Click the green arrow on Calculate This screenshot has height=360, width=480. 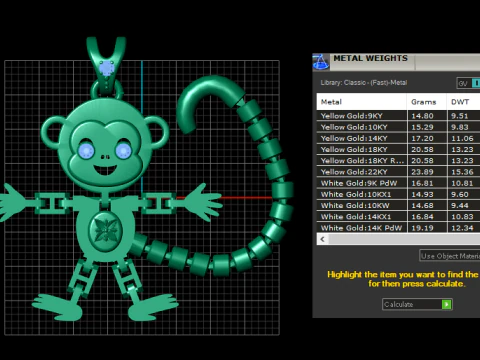click(x=446, y=304)
